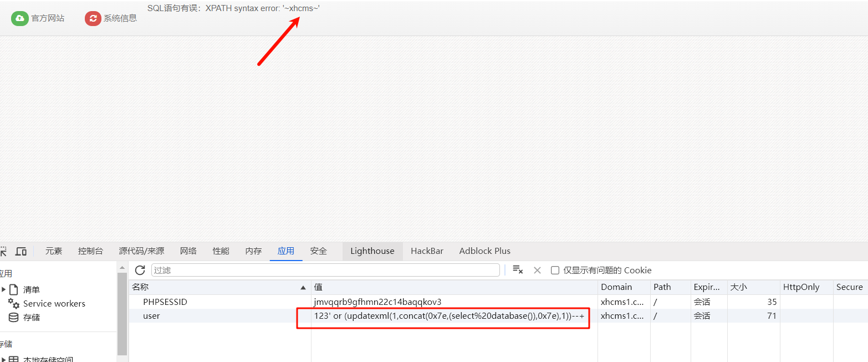Select the 应用 tab
Screen dimensions: 868x362
(286, 251)
